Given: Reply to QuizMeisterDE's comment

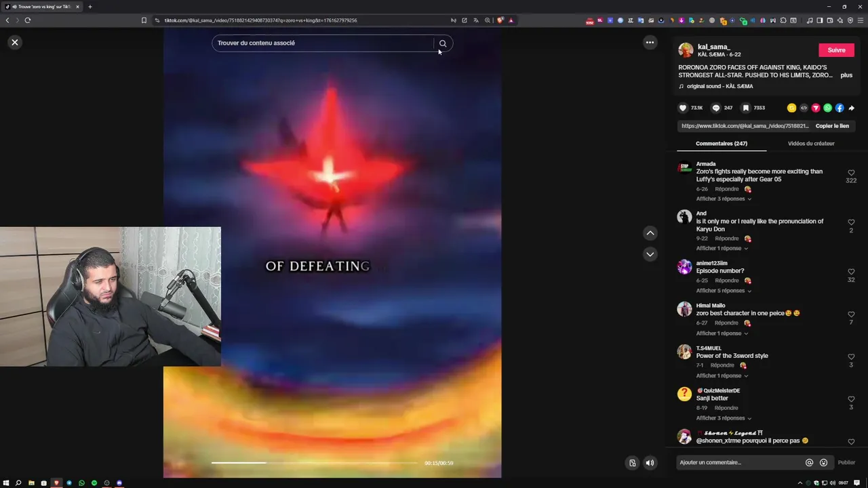Looking at the screenshot, I should click(726, 408).
